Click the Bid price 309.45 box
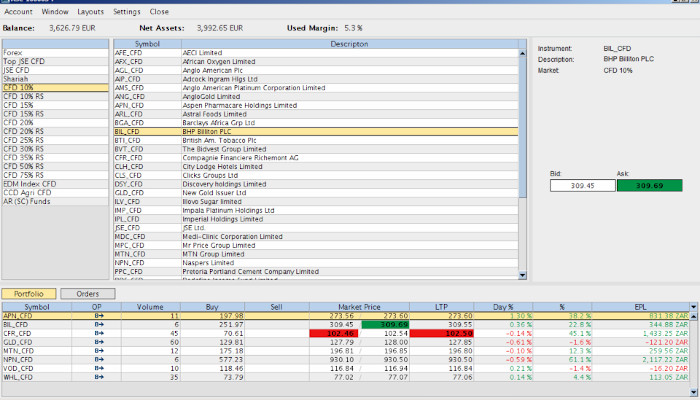 [578, 185]
